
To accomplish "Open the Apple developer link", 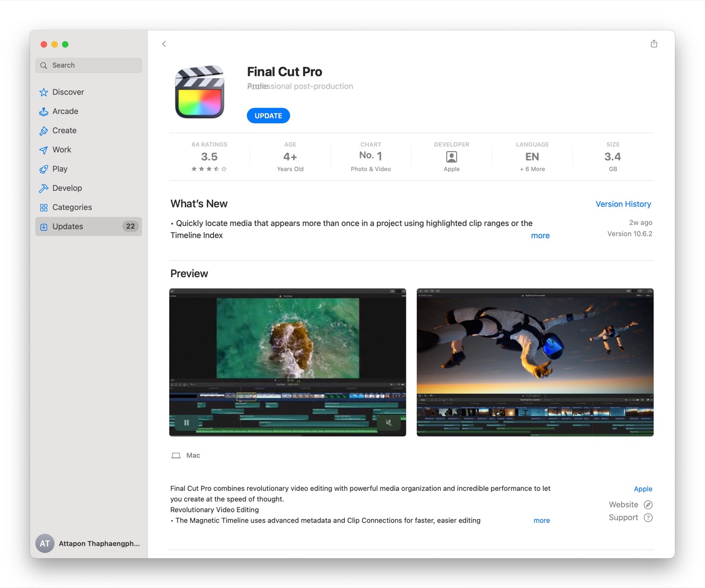I will (643, 489).
